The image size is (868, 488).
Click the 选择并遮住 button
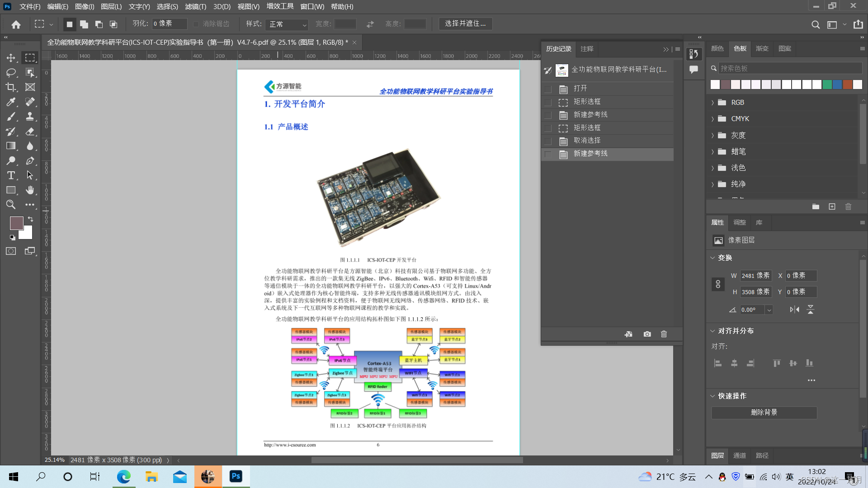coord(466,23)
